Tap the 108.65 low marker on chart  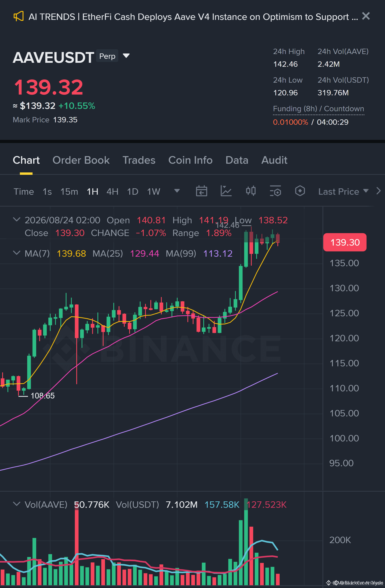click(42, 396)
